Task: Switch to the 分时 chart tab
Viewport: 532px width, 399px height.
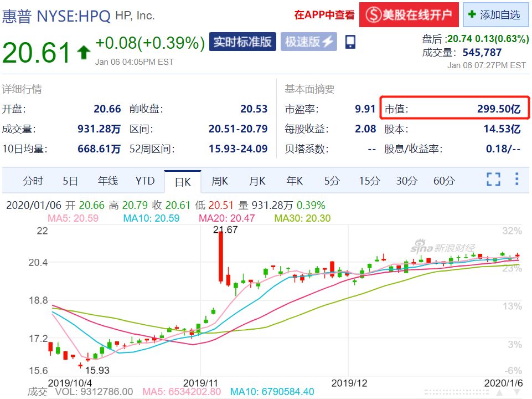Action: (x=33, y=181)
